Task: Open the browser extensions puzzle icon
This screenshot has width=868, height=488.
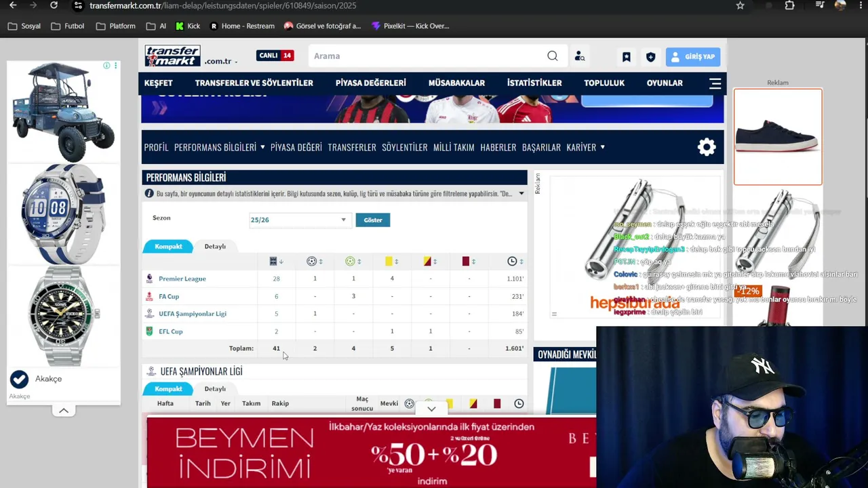Action: pos(790,5)
